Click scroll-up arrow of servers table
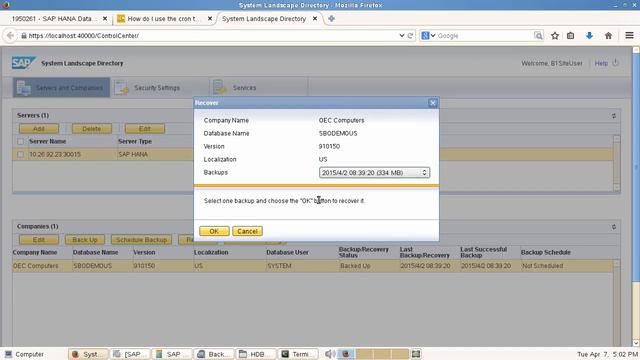This screenshot has width=640, height=360. [616, 139]
